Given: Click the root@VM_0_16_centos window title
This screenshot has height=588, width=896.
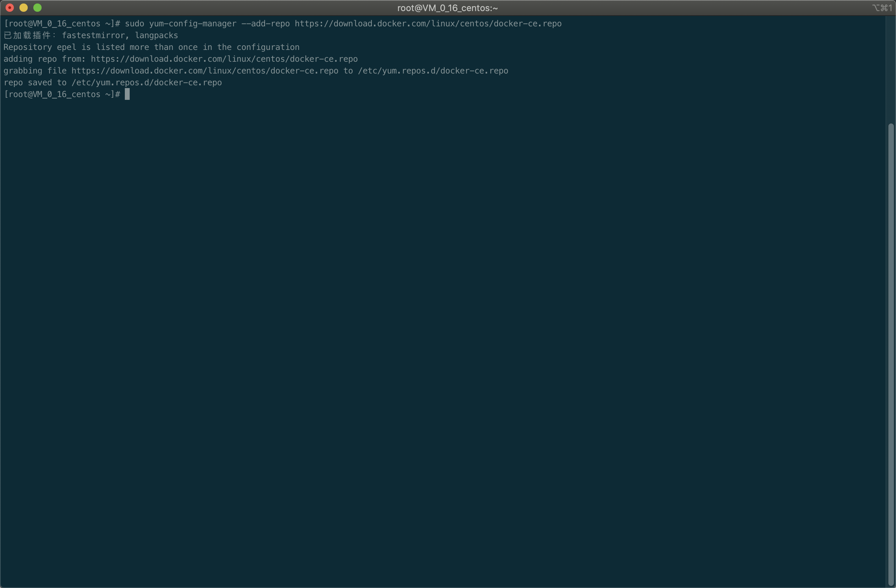Looking at the screenshot, I should tap(447, 8).
